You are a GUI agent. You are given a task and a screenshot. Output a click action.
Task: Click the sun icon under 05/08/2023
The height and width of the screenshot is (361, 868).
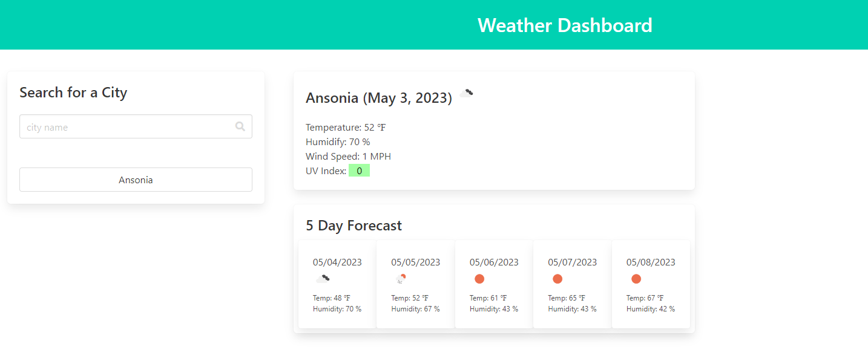(x=636, y=279)
